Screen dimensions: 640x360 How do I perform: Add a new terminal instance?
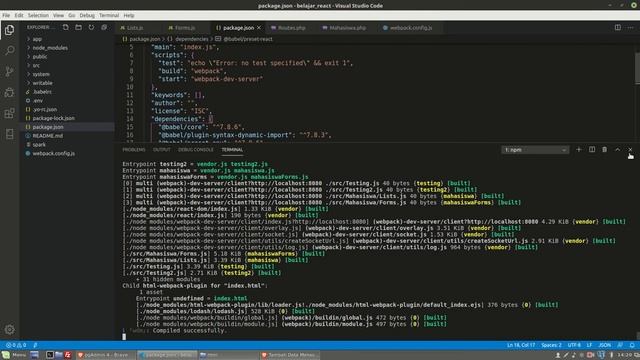(x=578, y=149)
